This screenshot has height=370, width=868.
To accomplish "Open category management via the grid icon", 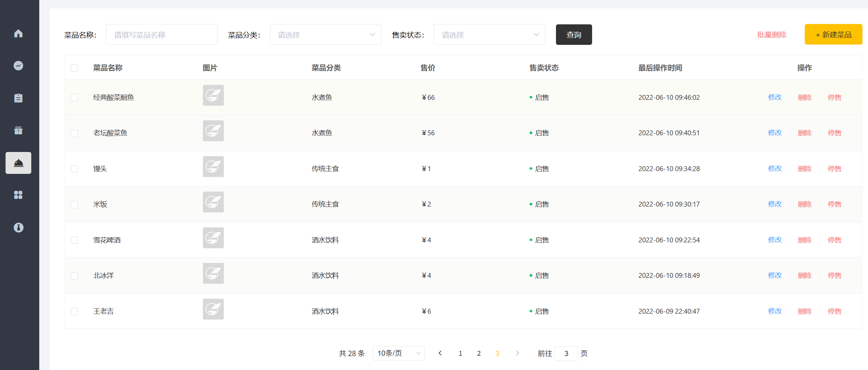I will [x=18, y=195].
